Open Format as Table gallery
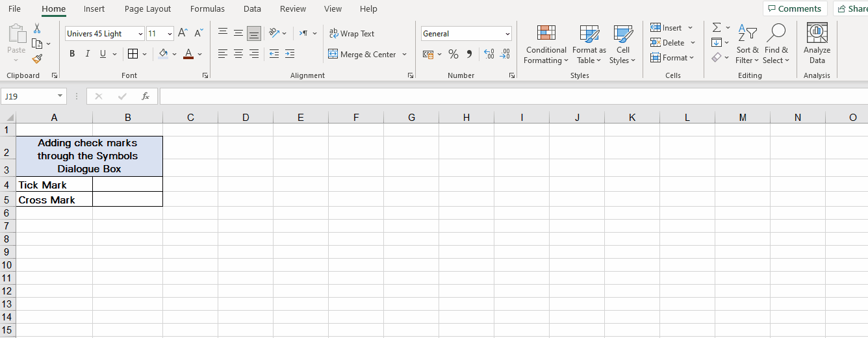Image resolution: width=868 pixels, height=338 pixels. click(589, 44)
